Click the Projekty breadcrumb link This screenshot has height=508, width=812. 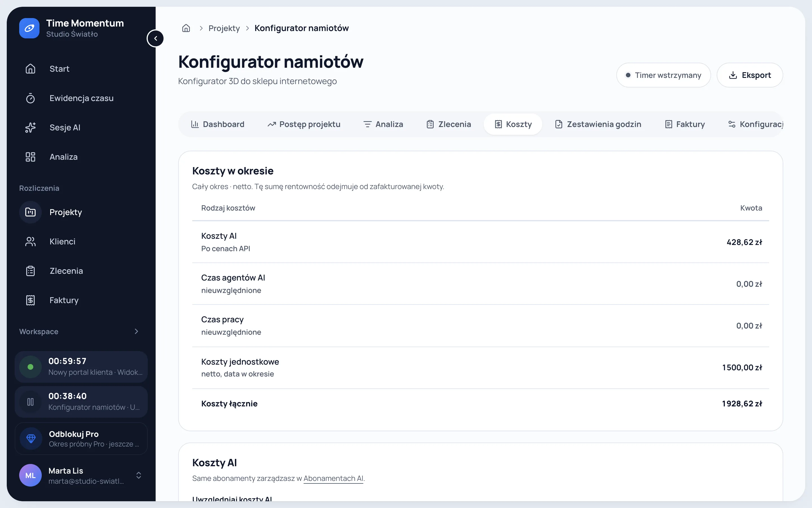click(x=224, y=28)
